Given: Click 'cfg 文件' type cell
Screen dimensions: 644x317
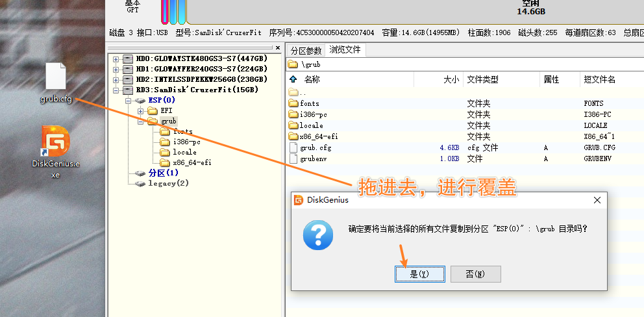Looking at the screenshot, I should [482, 147].
